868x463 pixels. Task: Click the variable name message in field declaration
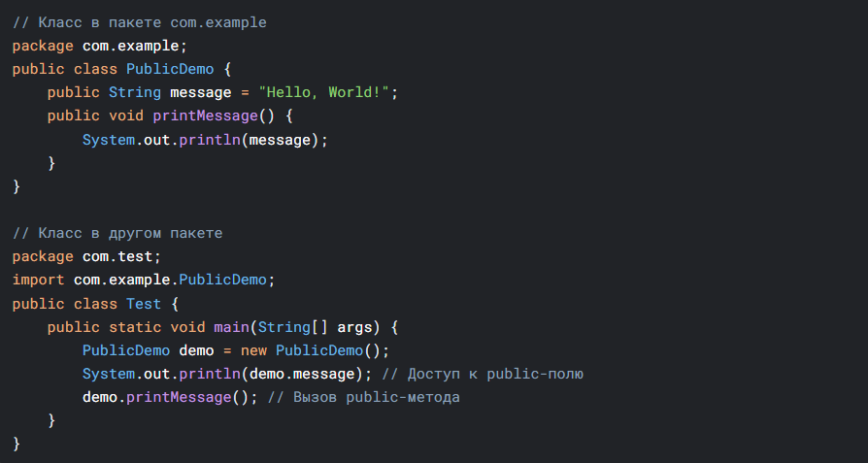tap(201, 92)
